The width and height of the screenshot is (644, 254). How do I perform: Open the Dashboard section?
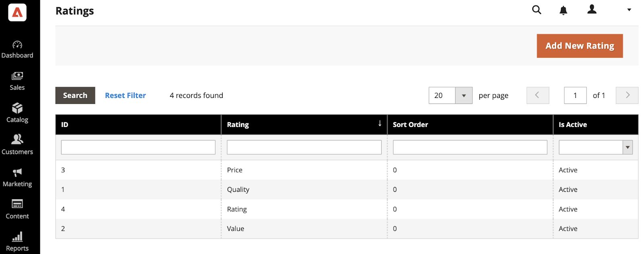click(x=17, y=50)
